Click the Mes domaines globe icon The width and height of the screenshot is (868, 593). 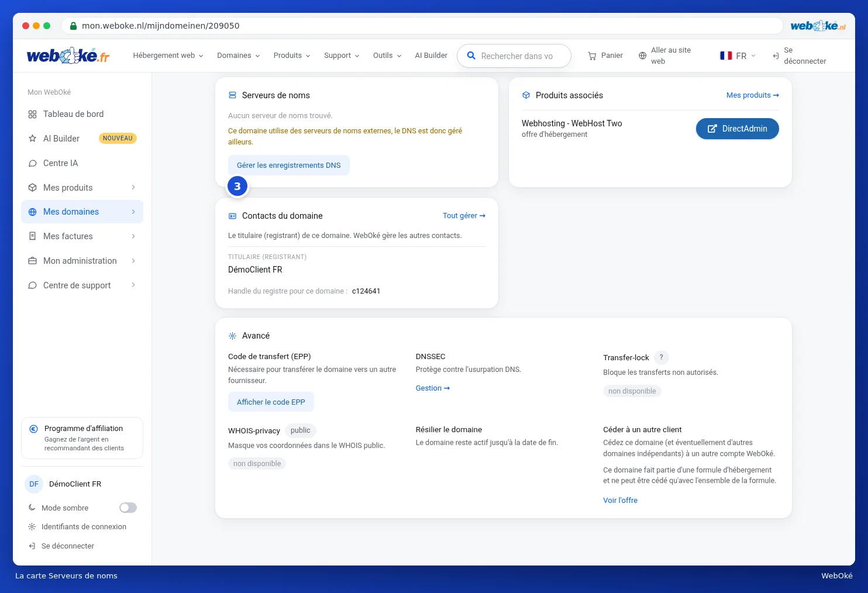coord(32,212)
